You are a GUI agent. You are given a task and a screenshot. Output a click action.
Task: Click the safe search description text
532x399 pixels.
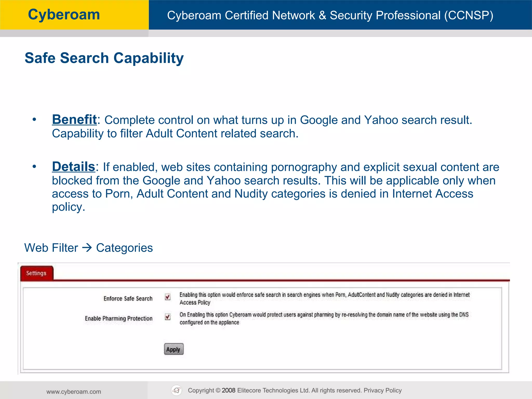coord(324,298)
